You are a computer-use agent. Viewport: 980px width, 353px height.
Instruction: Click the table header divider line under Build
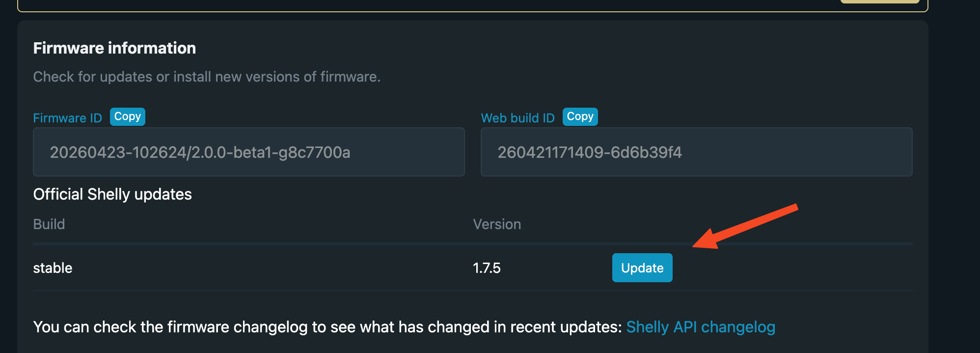pyautogui.click(x=473, y=243)
